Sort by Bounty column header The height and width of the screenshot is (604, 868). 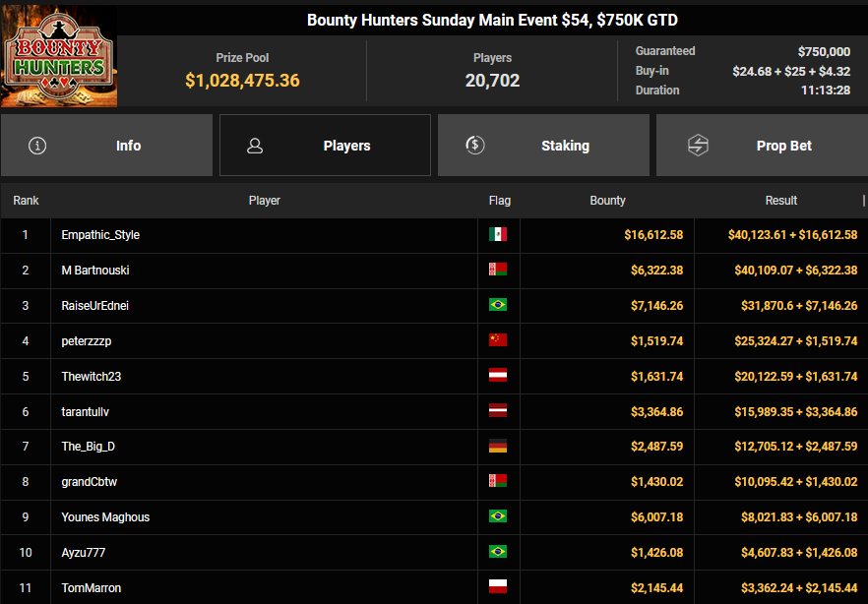coord(607,201)
